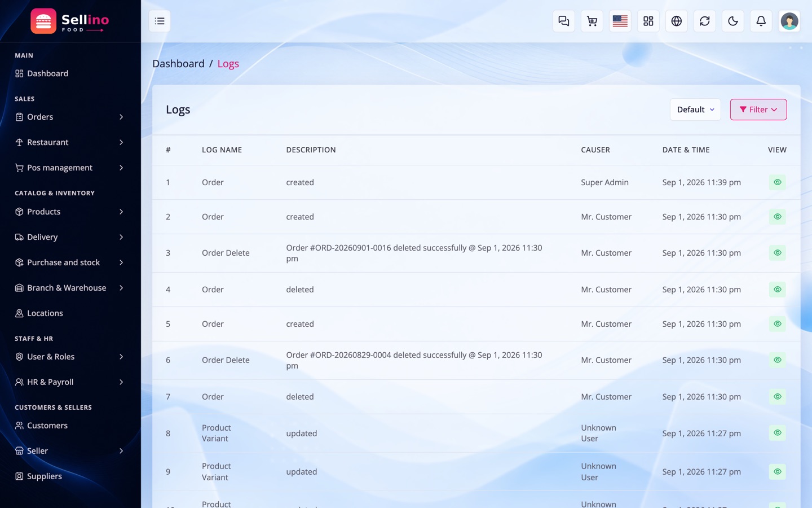The image size is (812, 508).
Task: Open the chat messages icon
Action: pos(564,21)
